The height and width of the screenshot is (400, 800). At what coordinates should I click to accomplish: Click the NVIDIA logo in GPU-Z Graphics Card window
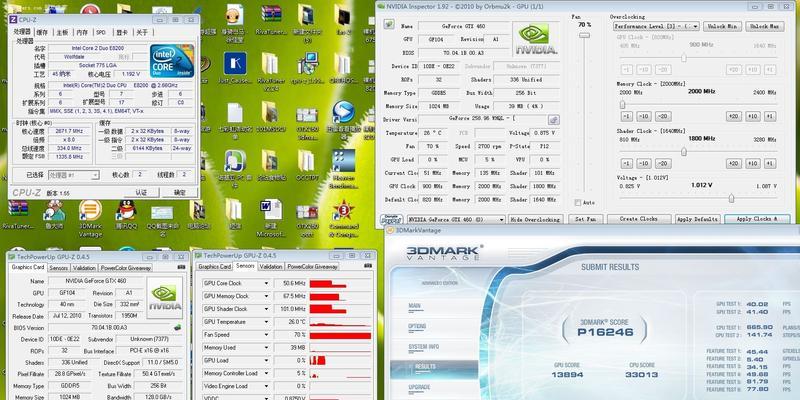tap(164, 297)
